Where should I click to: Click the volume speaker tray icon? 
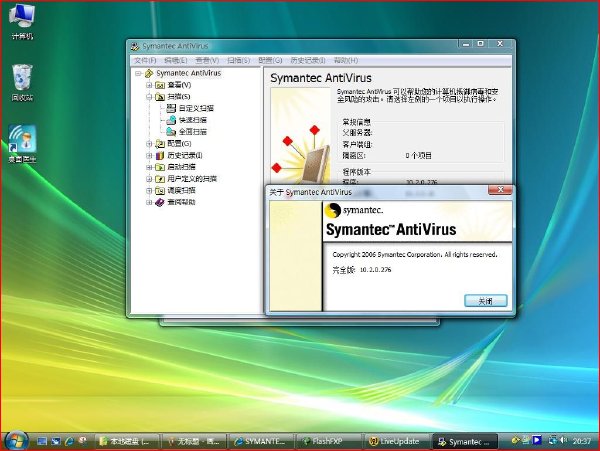pyautogui.click(x=563, y=440)
